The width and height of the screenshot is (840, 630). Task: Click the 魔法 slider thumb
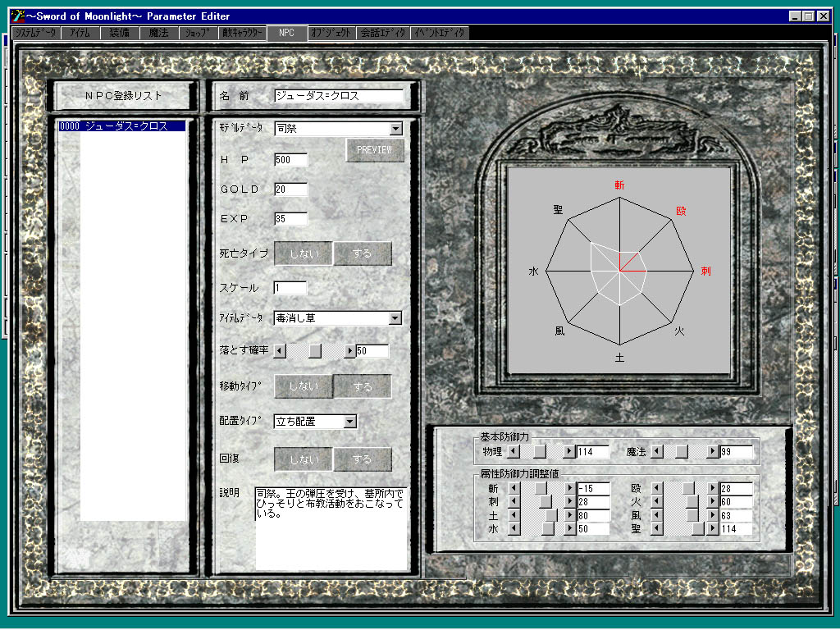pyautogui.click(x=682, y=452)
